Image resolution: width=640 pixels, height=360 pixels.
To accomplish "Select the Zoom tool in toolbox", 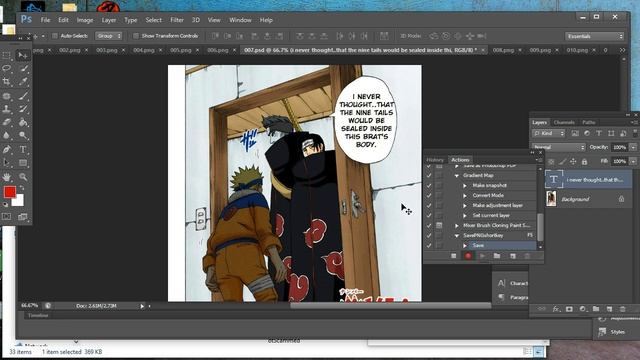I will 23,177.
